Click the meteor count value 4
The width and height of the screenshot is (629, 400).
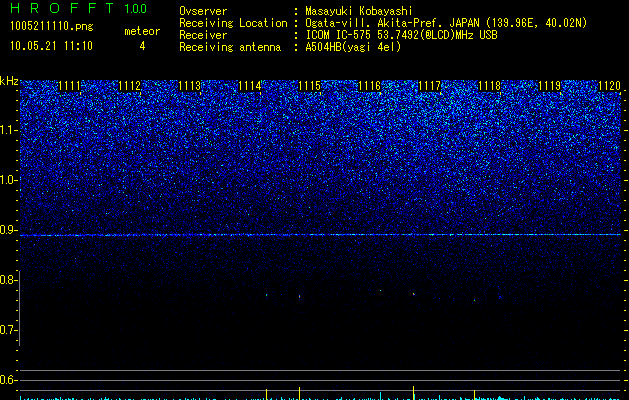pyautogui.click(x=142, y=46)
